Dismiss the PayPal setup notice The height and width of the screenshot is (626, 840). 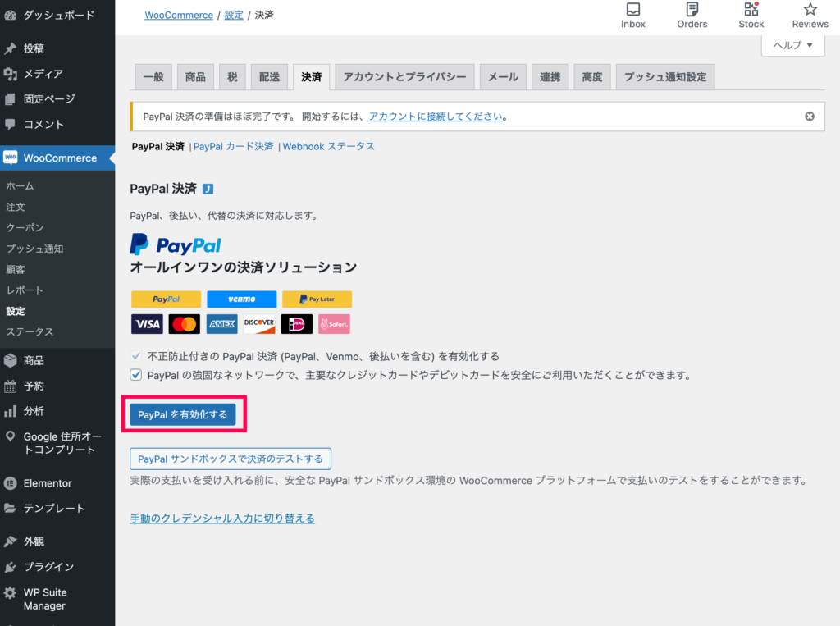(810, 117)
